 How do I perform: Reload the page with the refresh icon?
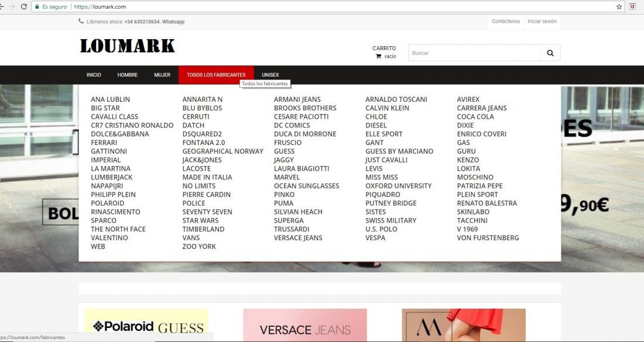pos(24,6)
